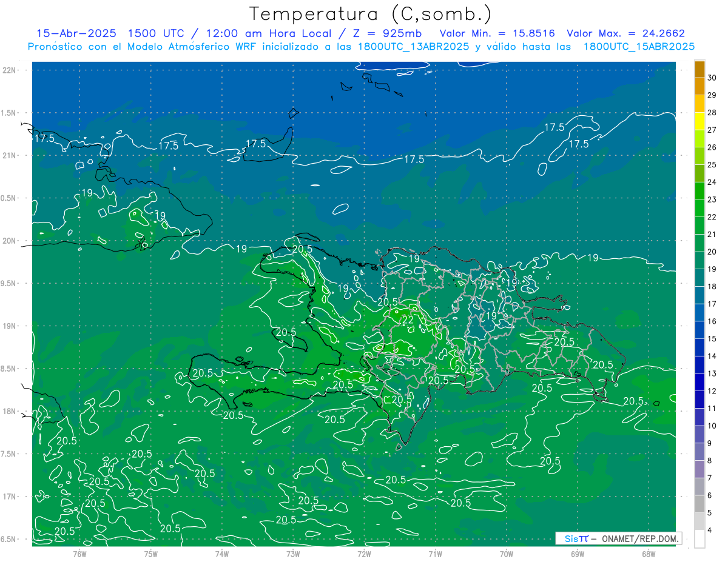728x562 pixels.
Task: Click "12:00 am Hora Local" text
Action: pyautogui.click(x=268, y=33)
